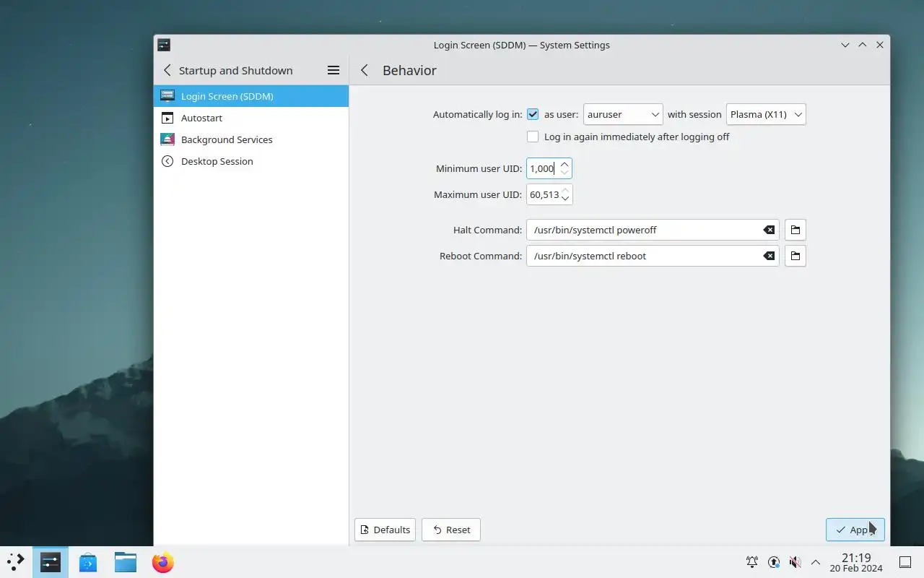Expand hidden system tray icons
Viewport: 924px width, 578px height.
coord(816,562)
